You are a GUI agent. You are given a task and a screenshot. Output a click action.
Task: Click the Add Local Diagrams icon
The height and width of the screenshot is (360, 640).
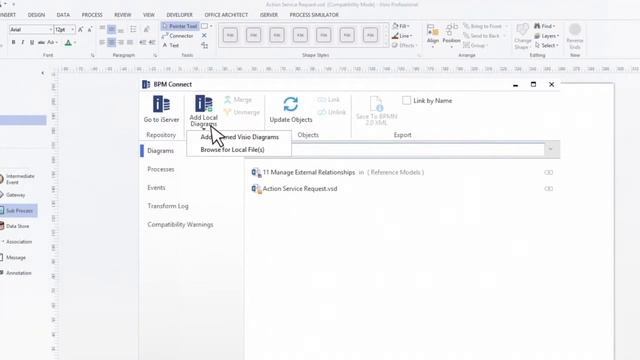pos(204,104)
